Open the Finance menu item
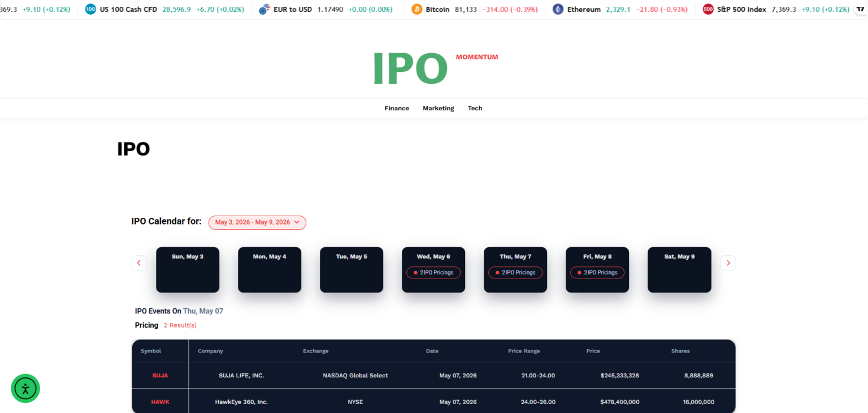Screen dimensions: 868x413 point(397,108)
